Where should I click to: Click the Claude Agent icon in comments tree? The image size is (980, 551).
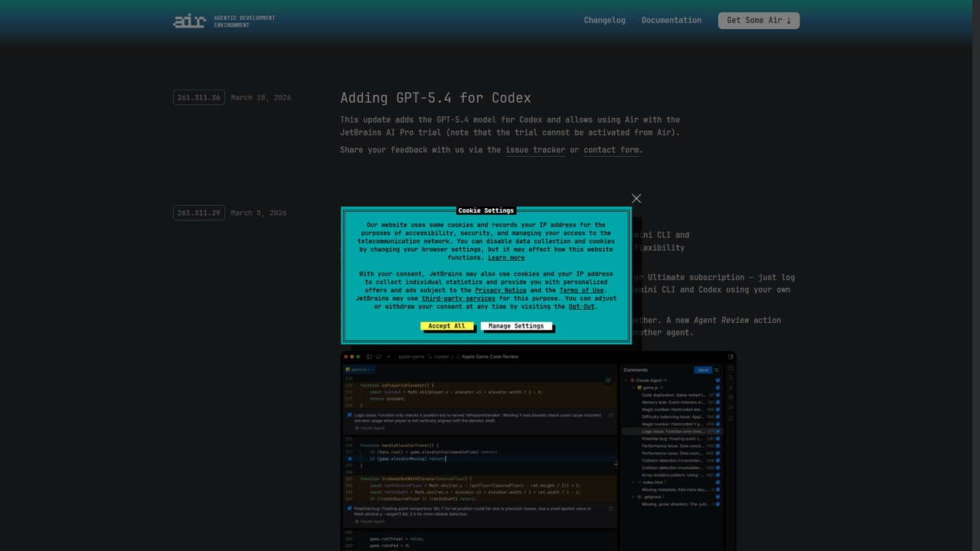click(632, 380)
